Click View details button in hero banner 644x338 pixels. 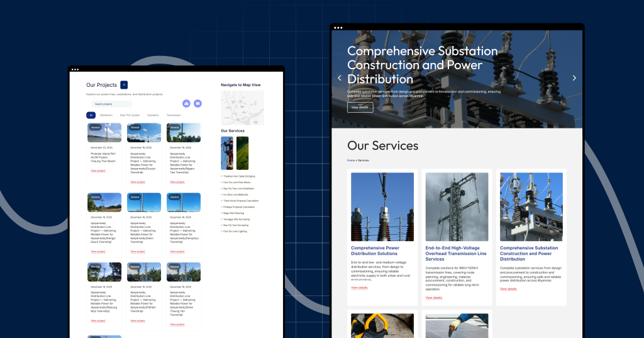360,108
